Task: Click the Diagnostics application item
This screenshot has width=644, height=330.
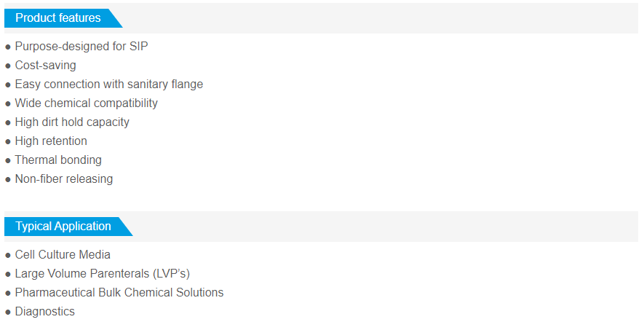Action: (44, 311)
